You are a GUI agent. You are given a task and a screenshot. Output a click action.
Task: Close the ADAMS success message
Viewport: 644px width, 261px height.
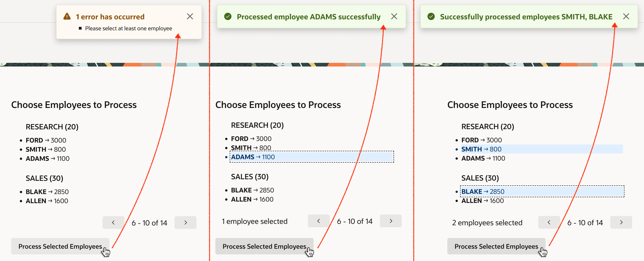point(394,16)
